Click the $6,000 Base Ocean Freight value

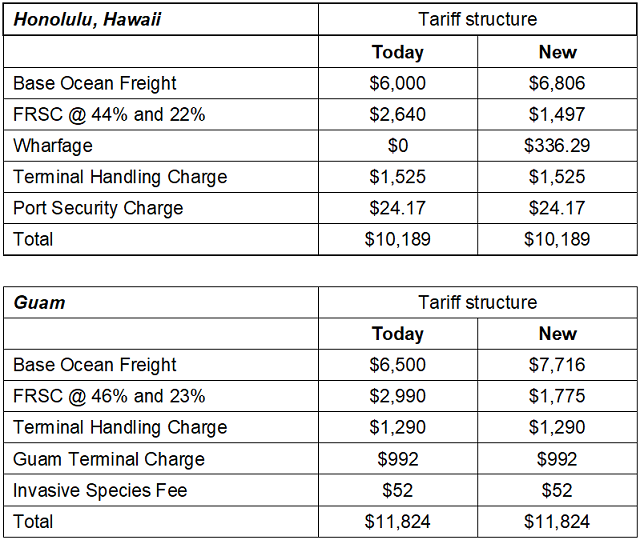point(397,83)
